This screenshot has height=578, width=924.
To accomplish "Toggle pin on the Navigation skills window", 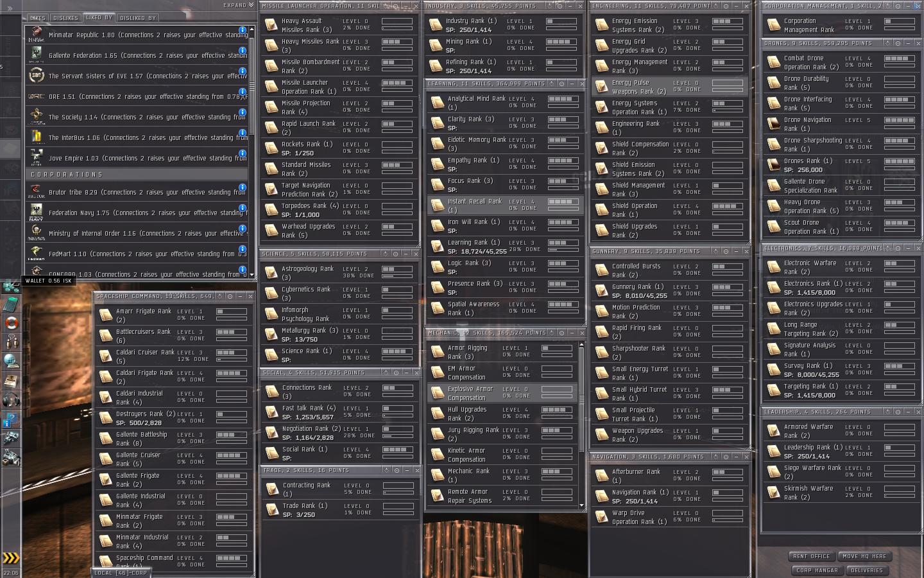I will point(725,457).
